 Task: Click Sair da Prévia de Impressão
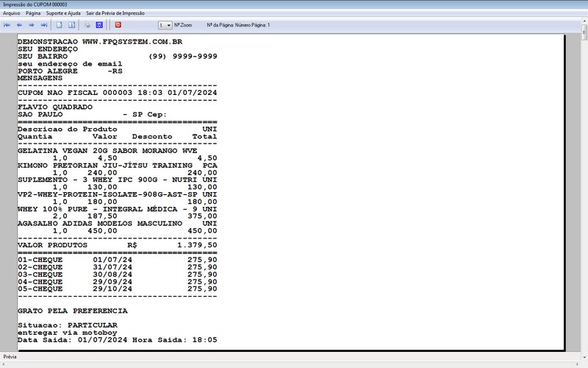coord(115,13)
